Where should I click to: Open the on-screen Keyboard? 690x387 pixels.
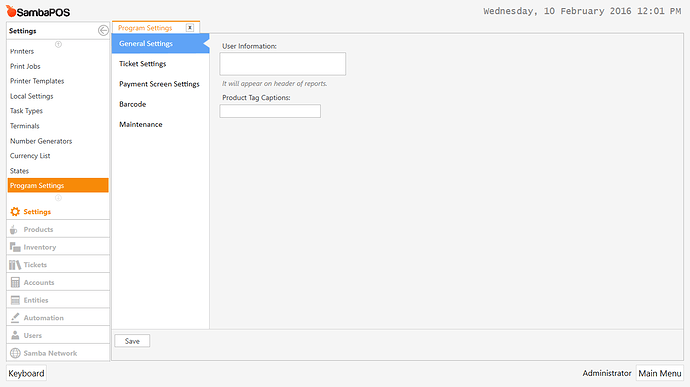[26, 373]
